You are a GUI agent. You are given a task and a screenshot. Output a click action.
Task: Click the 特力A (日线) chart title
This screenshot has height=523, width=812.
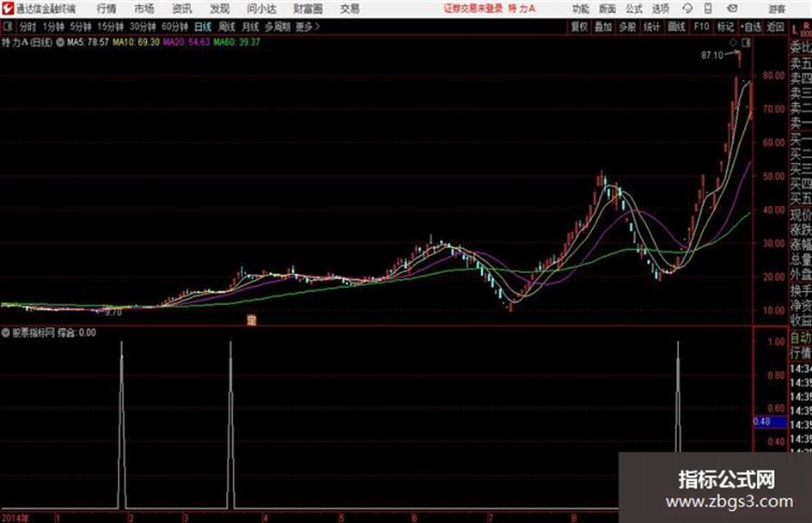(x=27, y=42)
